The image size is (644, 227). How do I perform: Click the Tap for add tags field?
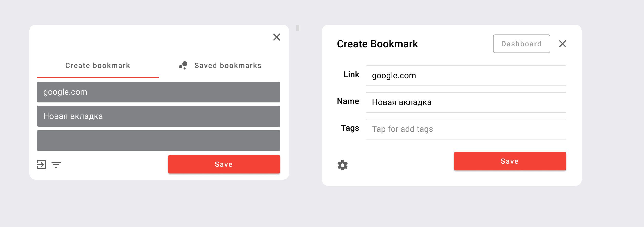tap(466, 129)
